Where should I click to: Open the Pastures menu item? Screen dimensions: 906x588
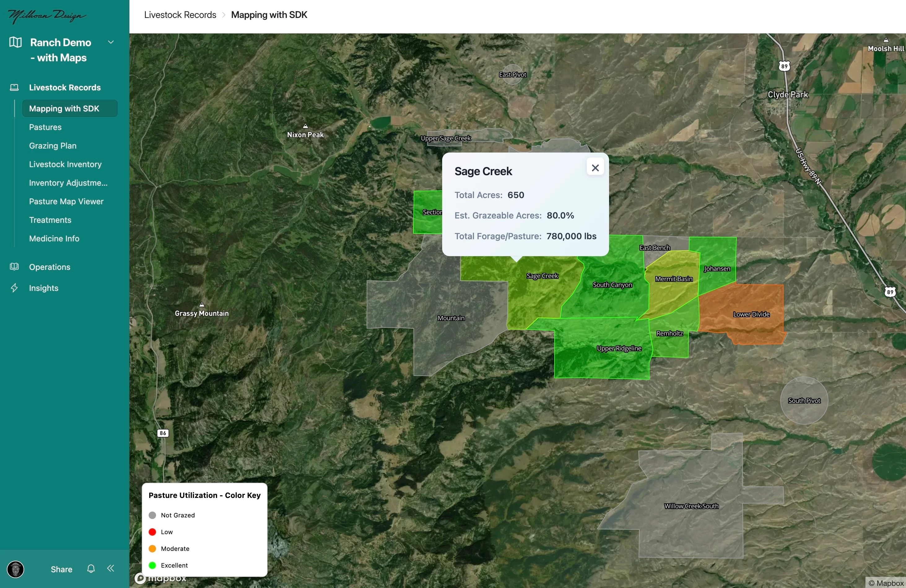coord(45,127)
